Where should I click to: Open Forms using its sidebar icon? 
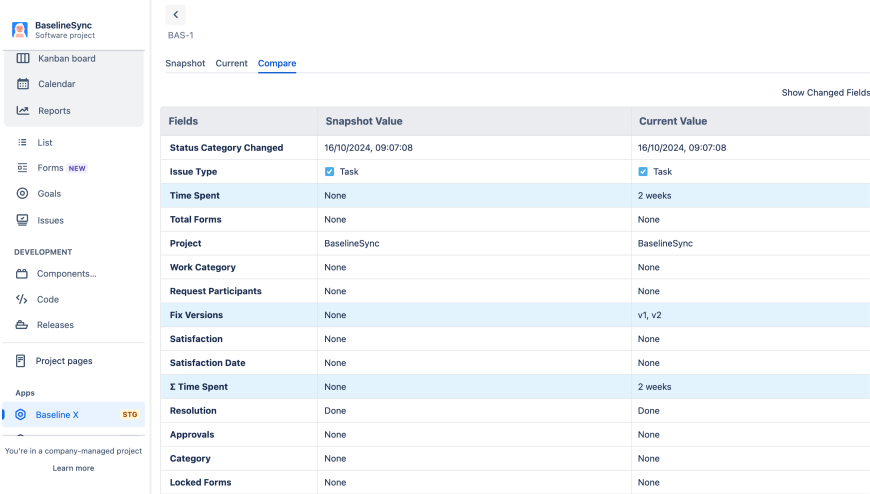(x=22, y=168)
